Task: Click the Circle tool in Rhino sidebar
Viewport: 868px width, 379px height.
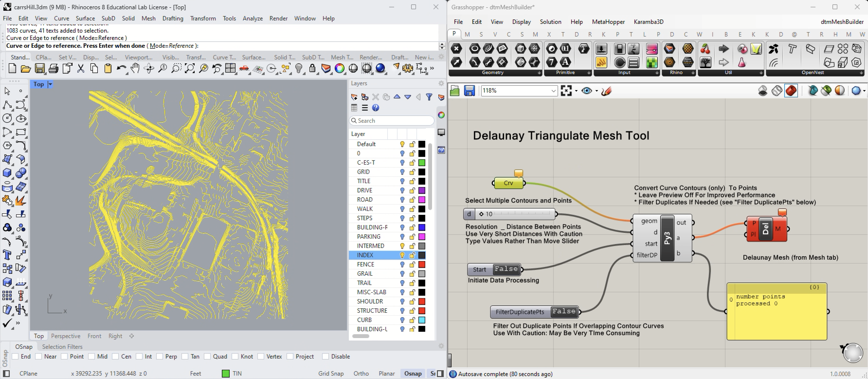Action: coord(7,118)
